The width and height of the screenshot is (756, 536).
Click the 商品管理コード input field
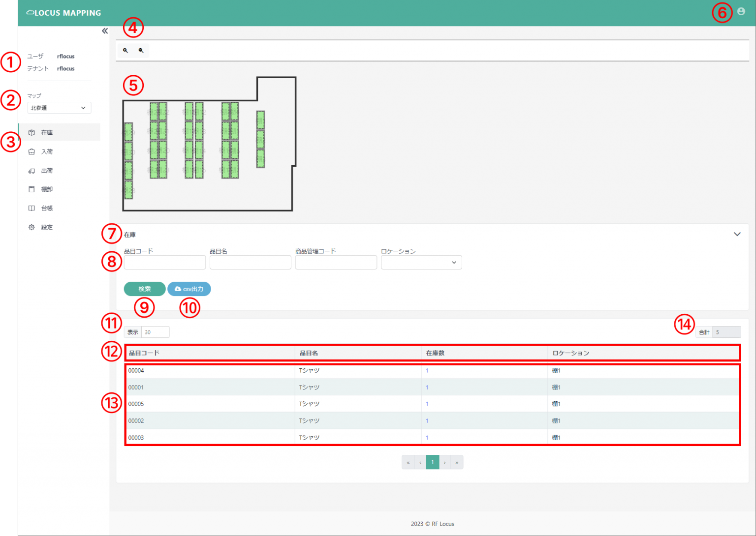tap(336, 263)
